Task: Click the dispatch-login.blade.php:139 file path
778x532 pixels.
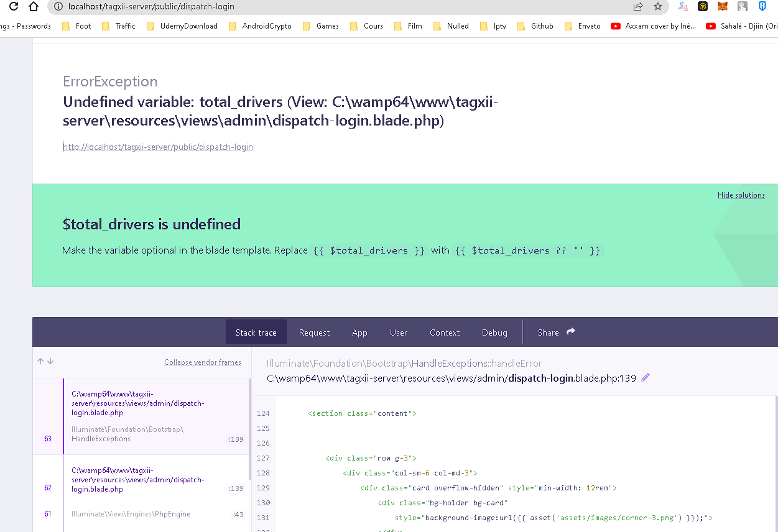Action: (452, 378)
